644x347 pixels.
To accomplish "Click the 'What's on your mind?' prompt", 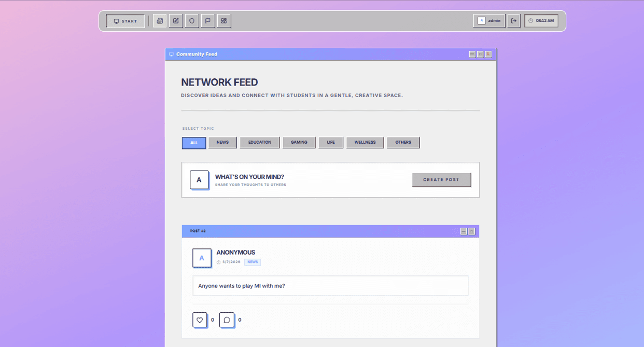I will tap(249, 177).
